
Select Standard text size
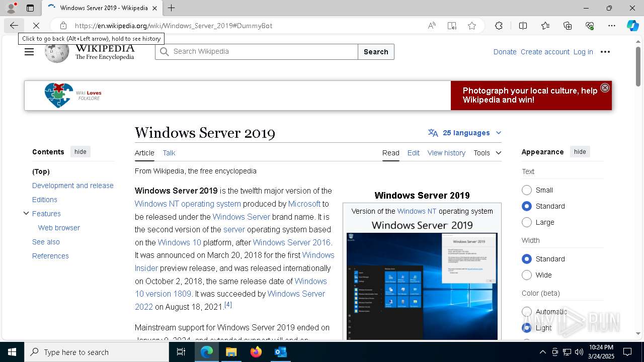point(527,206)
